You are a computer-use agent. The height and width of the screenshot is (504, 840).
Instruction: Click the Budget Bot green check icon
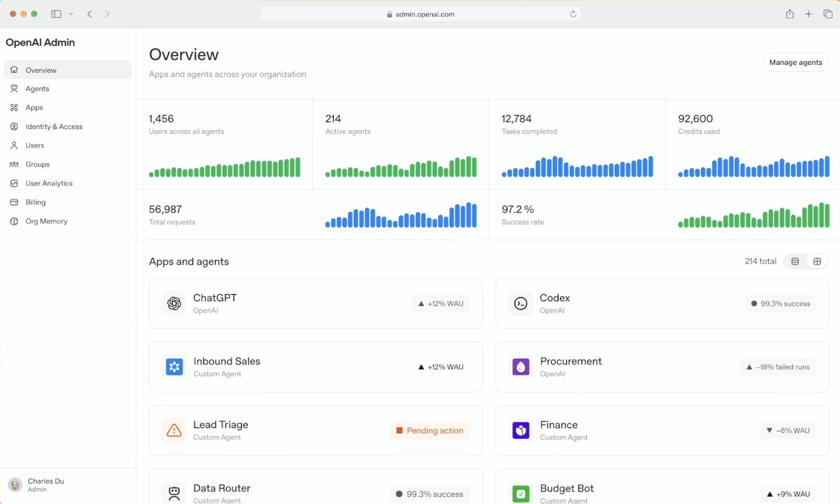pos(520,493)
